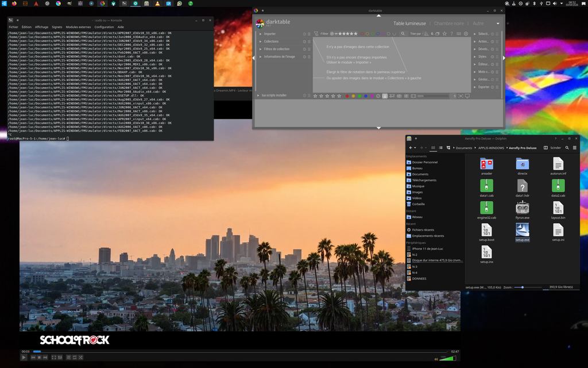Screen dimensions: 588x368
Task: Click darktable's filter funnel icon
Action: pos(316,34)
